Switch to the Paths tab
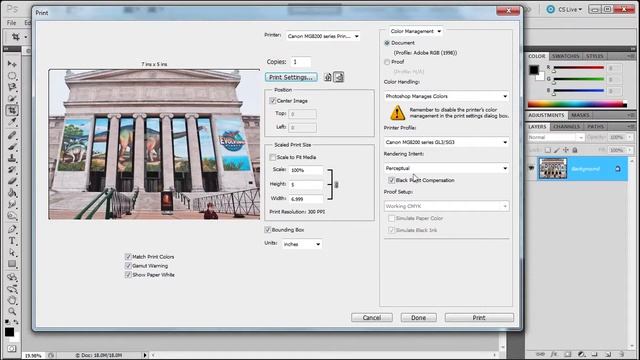The height and width of the screenshot is (360, 640). (595, 127)
